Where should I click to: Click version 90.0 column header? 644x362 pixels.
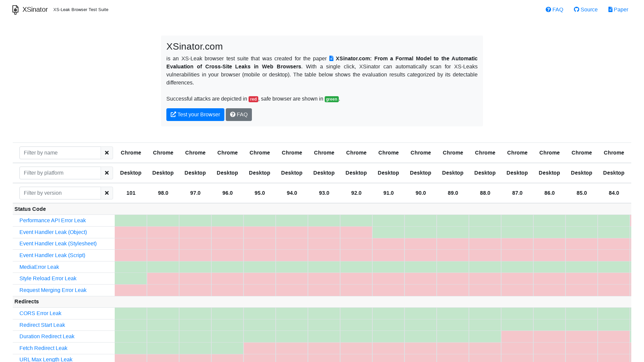421,193
